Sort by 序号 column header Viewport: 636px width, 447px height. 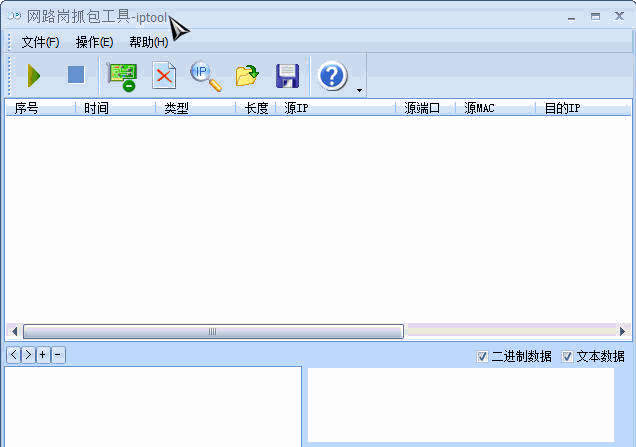(40, 108)
